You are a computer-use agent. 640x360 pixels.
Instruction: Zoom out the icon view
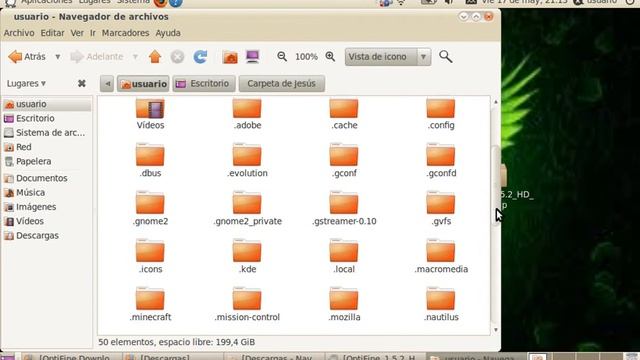(282, 57)
